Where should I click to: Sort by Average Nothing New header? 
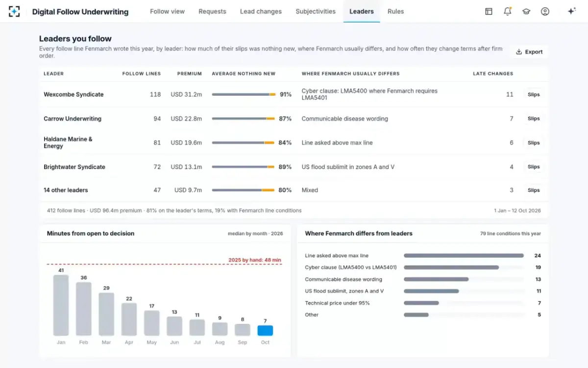[x=244, y=74]
